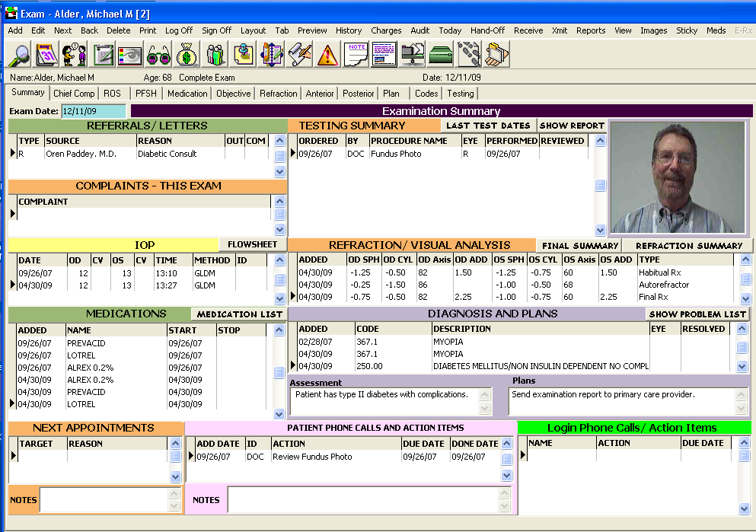Open the Hand-Off menu
This screenshot has height=532, width=756.
coord(487,30)
